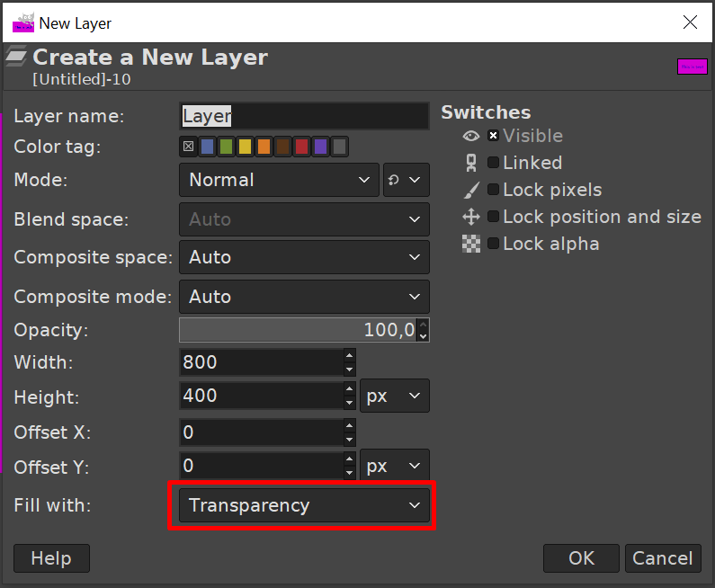Image resolution: width=715 pixels, height=588 pixels.
Task: Click the Height input field
Action: pos(262,396)
